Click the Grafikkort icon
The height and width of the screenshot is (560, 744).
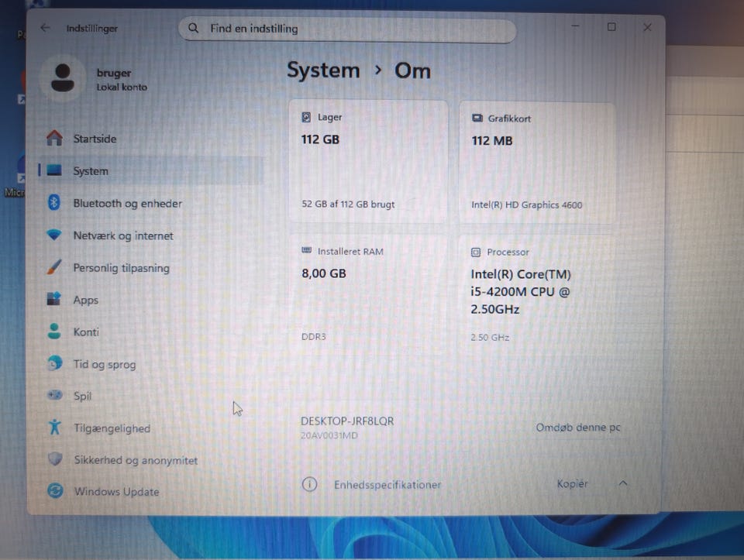click(x=477, y=118)
